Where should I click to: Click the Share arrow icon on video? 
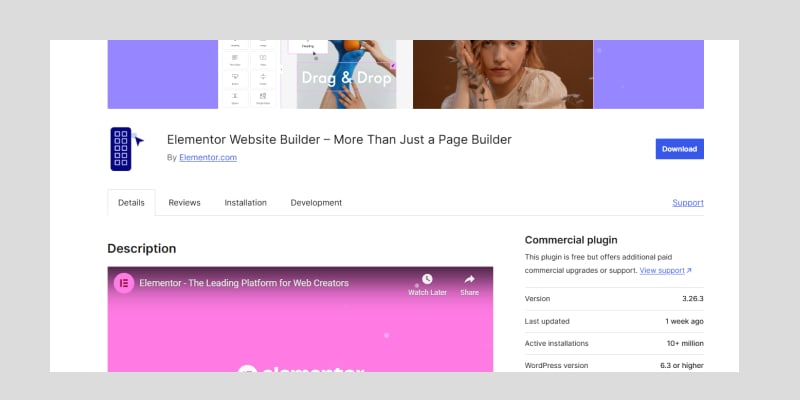[x=469, y=279]
